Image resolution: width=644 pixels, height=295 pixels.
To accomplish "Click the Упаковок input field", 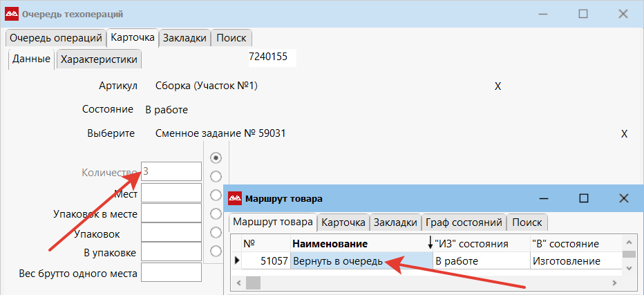I will pos(171,233).
